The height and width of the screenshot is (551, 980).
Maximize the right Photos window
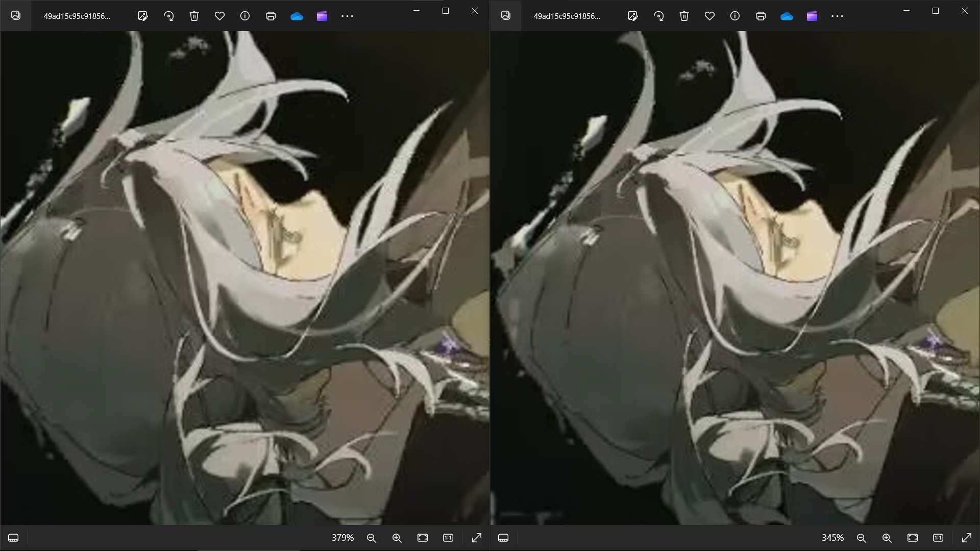coord(936,11)
